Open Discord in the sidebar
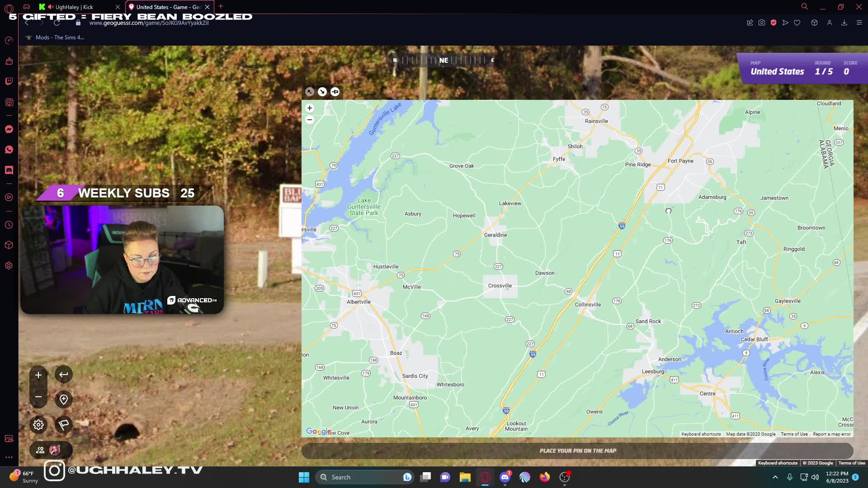Image resolution: width=868 pixels, height=488 pixels. tap(9, 170)
